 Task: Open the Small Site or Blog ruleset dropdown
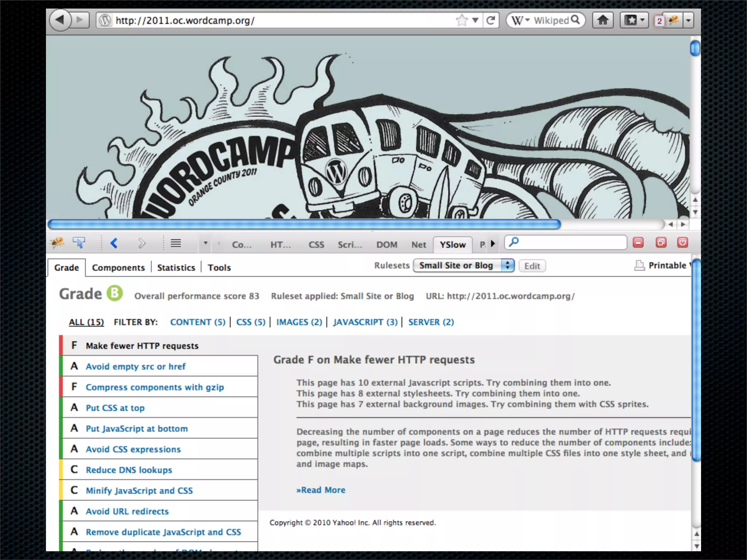click(463, 265)
